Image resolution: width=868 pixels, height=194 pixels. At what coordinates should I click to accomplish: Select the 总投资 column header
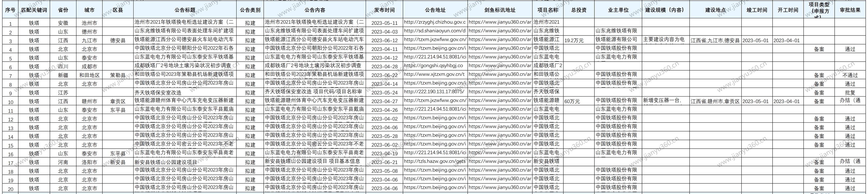tap(579, 10)
